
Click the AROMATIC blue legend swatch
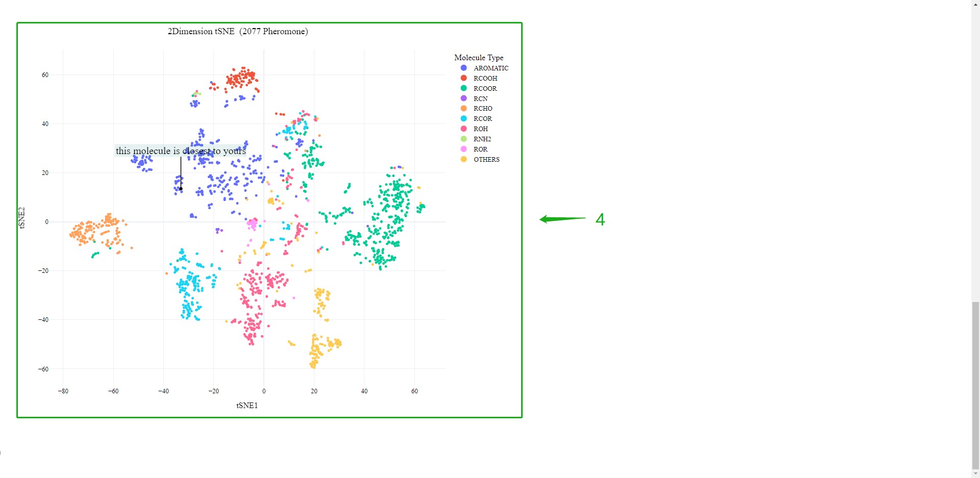click(x=463, y=68)
